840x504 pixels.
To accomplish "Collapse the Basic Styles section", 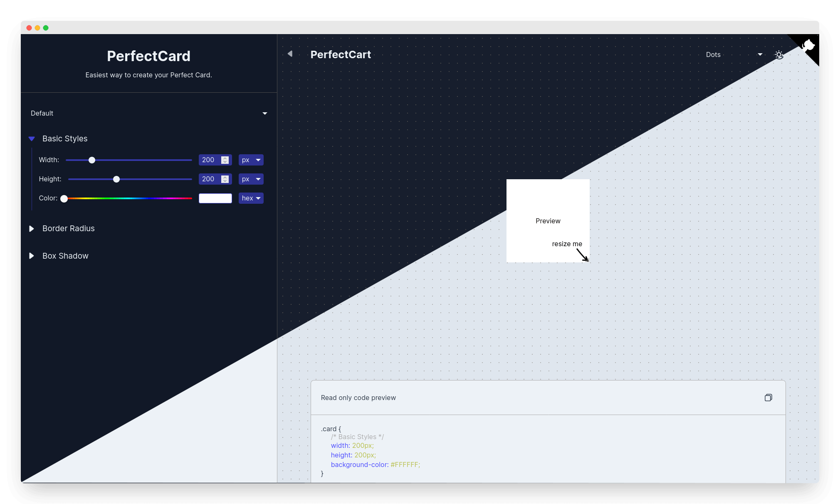I will pyautogui.click(x=32, y=139).
